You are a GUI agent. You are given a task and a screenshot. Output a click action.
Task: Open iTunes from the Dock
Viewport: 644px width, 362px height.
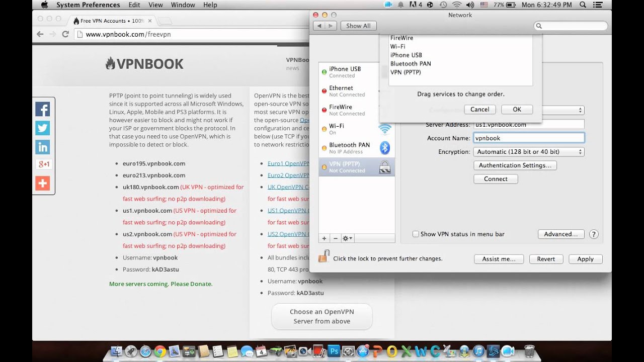[479, 351]
